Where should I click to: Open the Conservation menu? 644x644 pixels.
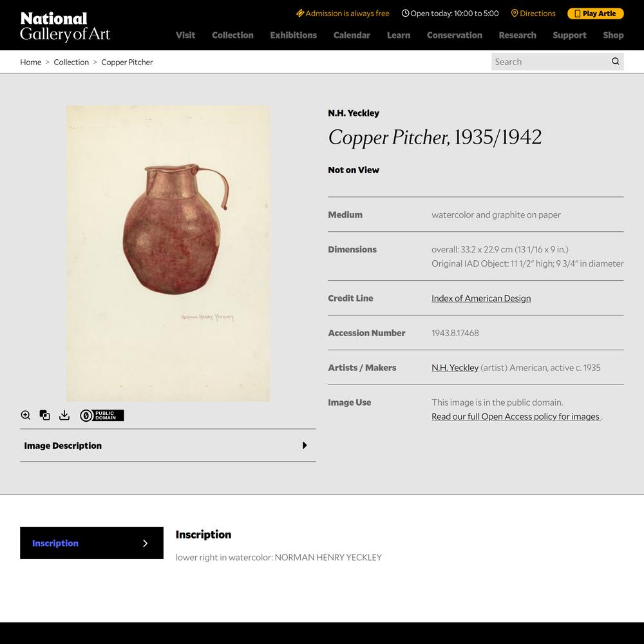(x=455, y=35)
